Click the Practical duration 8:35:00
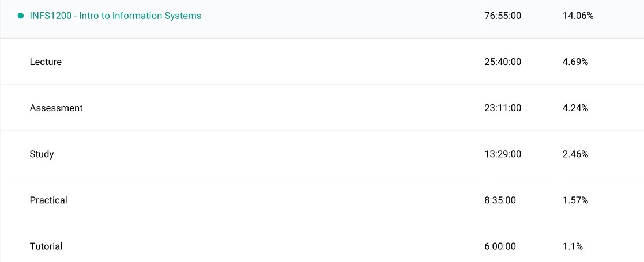Viewport: 644px width, 262px height. click(500, 200)
